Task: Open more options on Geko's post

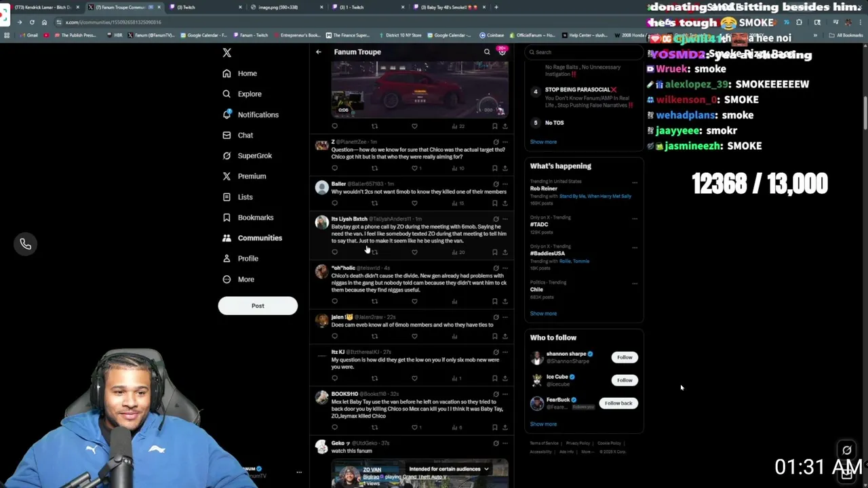Action: pos(505,443)
